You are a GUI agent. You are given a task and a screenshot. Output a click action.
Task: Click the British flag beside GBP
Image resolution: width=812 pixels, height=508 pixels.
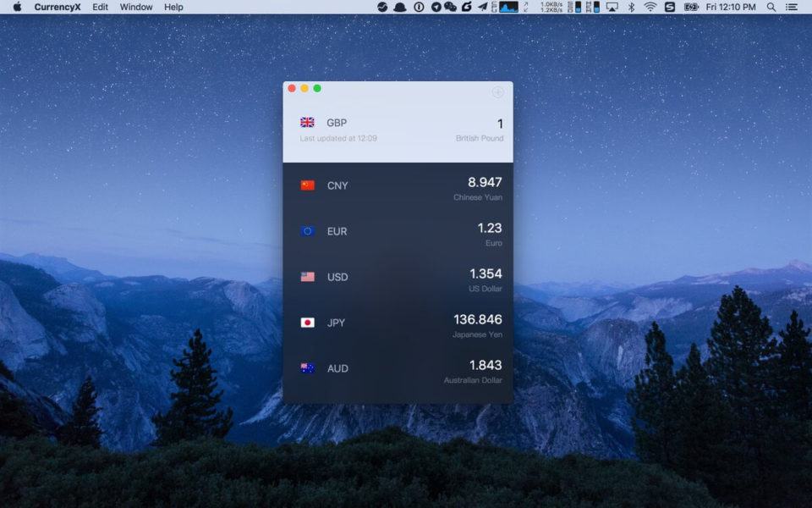click(x=306, y=122)
